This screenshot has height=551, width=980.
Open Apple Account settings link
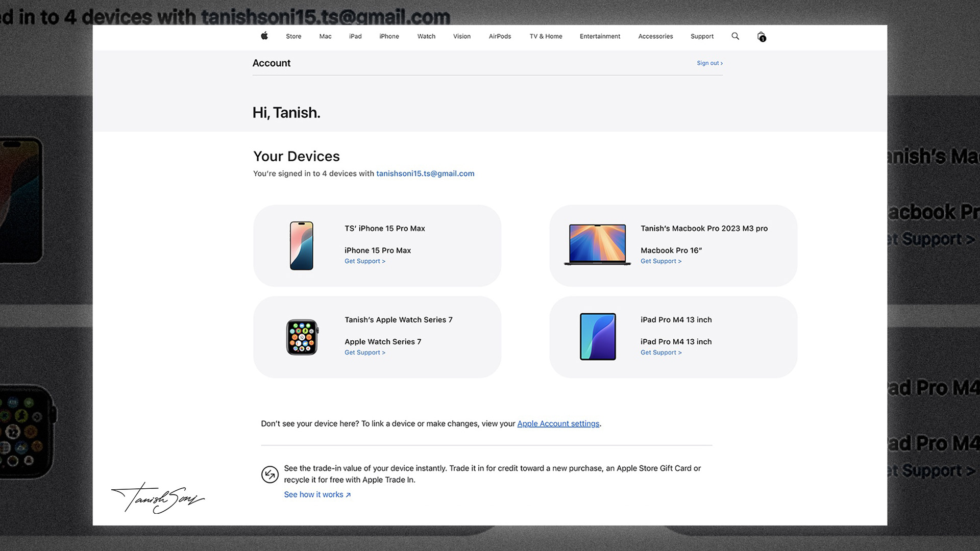(558, 423)
